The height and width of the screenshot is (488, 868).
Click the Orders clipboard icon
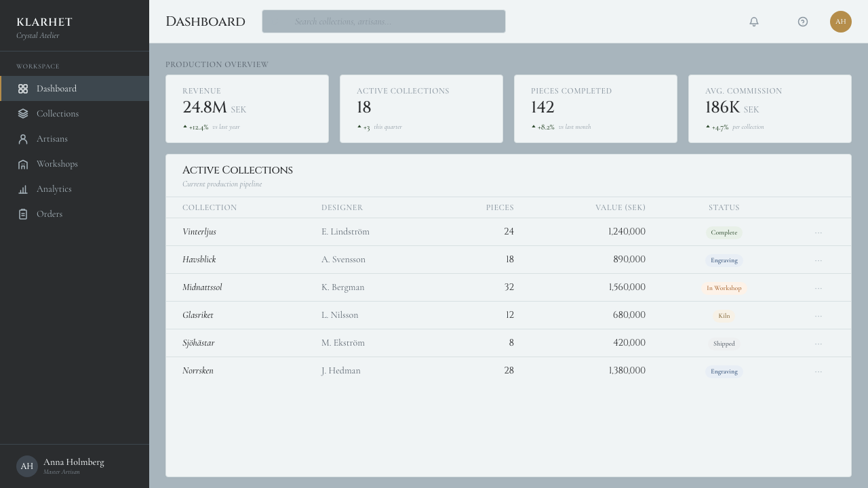click(x=23, y=214)
